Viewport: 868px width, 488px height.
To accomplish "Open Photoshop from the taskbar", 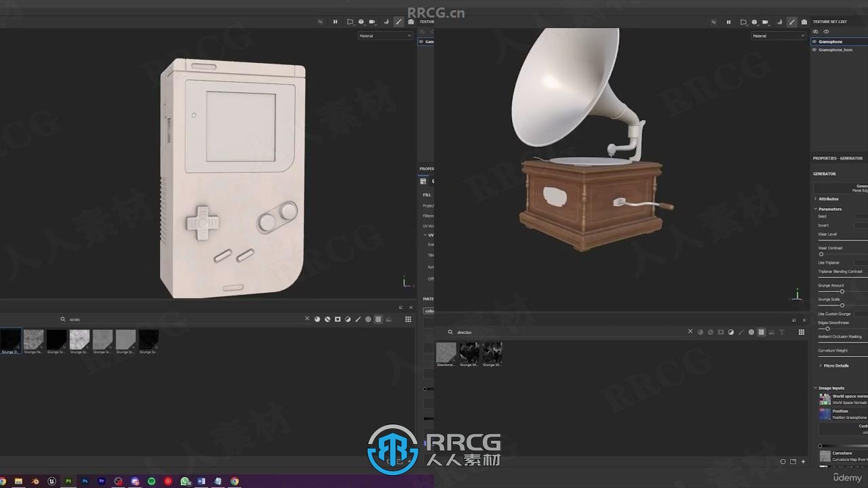I will [85, 481].
